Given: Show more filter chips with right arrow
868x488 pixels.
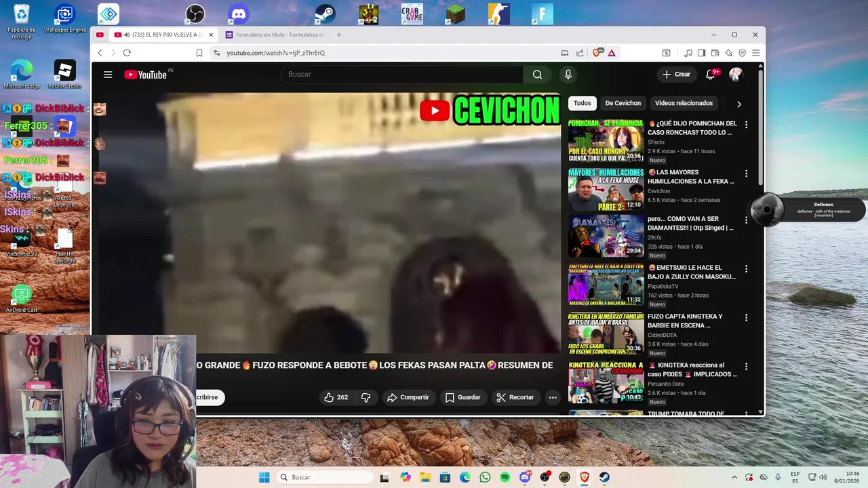Looking at the screenshot, I should [x=738, y=104].
